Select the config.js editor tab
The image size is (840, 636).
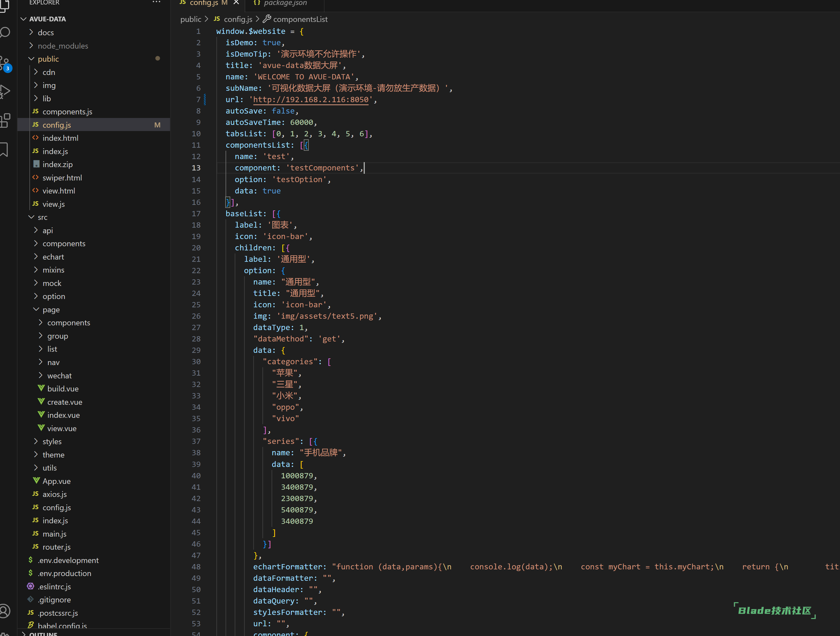[x=204, y=3]
